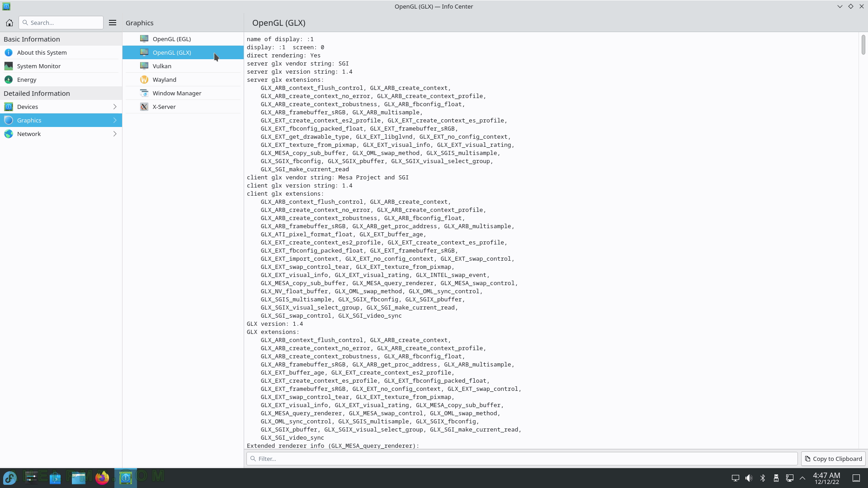Open the Window Manager page
Image resolution: width=868 pixels, height=488 pixels.
click(x=183, y=93)
